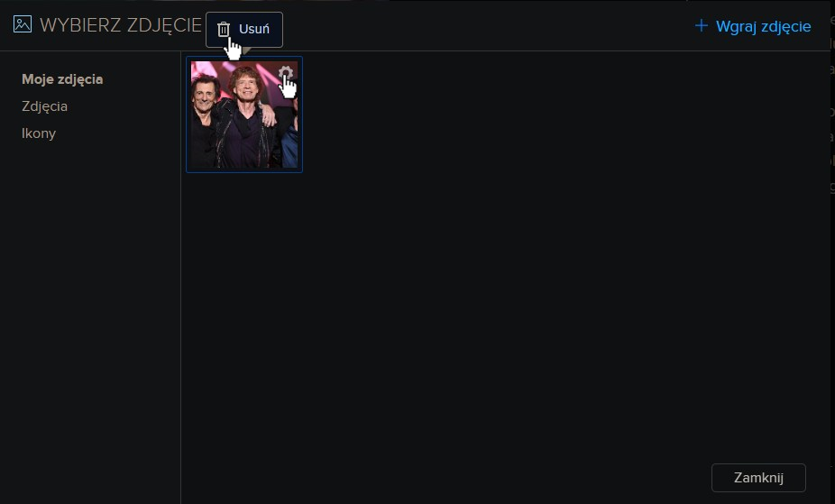Click the Usuń popup text label
The height and width of the screenshot is (504, 835).
[x=254, y=29]
